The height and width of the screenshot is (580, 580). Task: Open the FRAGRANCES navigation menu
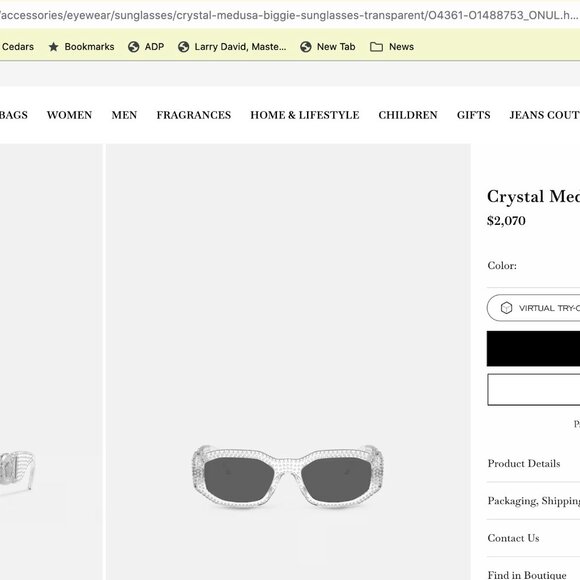coord(194,115)
